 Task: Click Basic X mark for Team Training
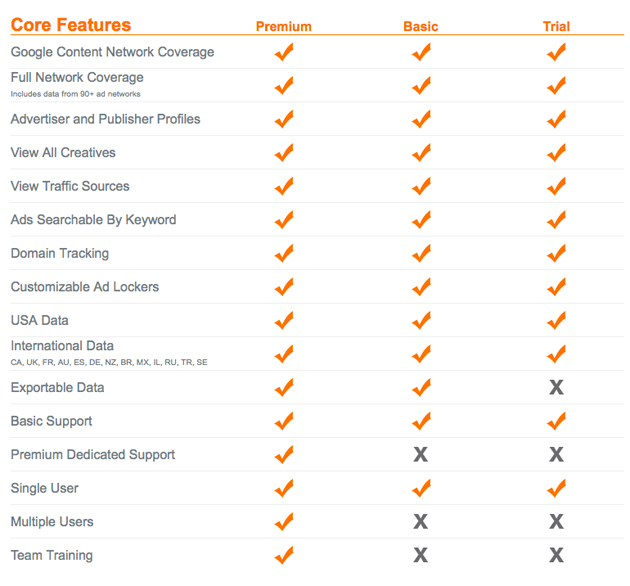(421, 555)
